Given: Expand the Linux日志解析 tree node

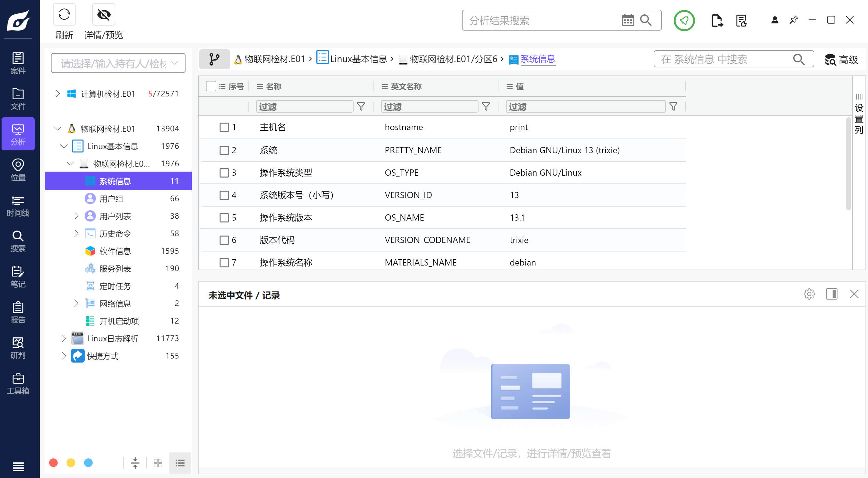Looking at the screenshot, I should pos(64,338).
